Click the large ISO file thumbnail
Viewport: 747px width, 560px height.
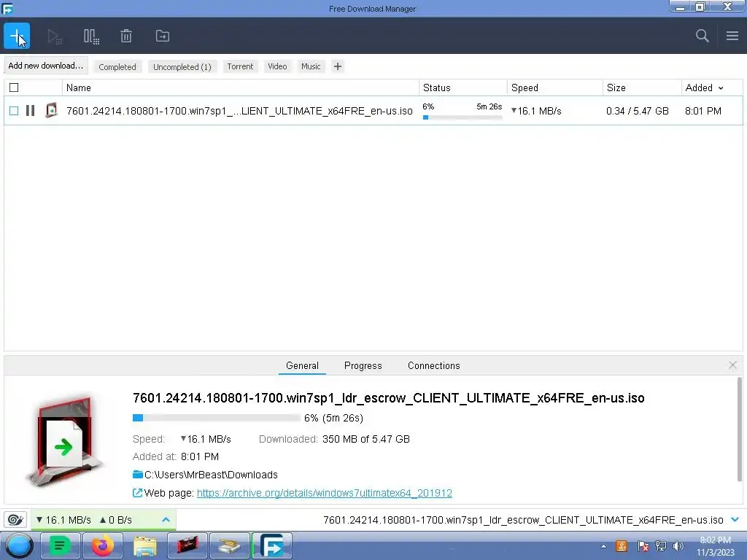65,440
